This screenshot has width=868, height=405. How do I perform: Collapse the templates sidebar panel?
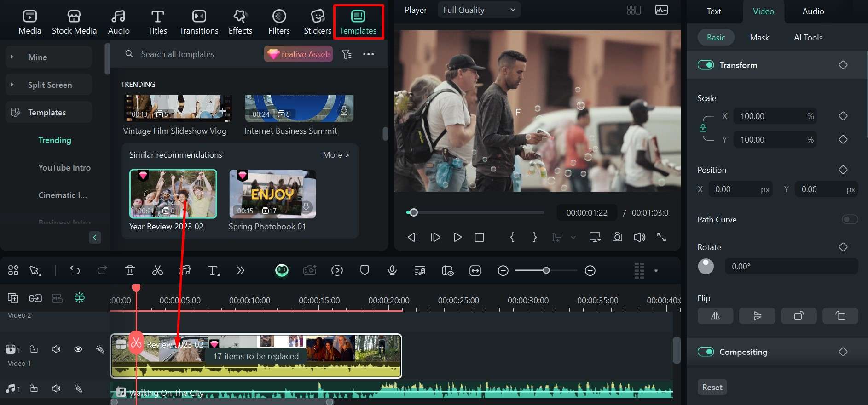pyautogui.click(x=95, y=237)
